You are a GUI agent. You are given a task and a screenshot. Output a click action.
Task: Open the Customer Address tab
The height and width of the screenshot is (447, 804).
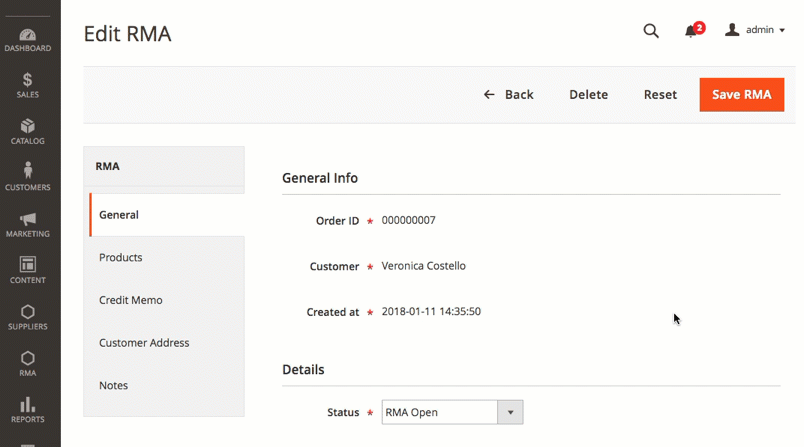coord(144,343)
